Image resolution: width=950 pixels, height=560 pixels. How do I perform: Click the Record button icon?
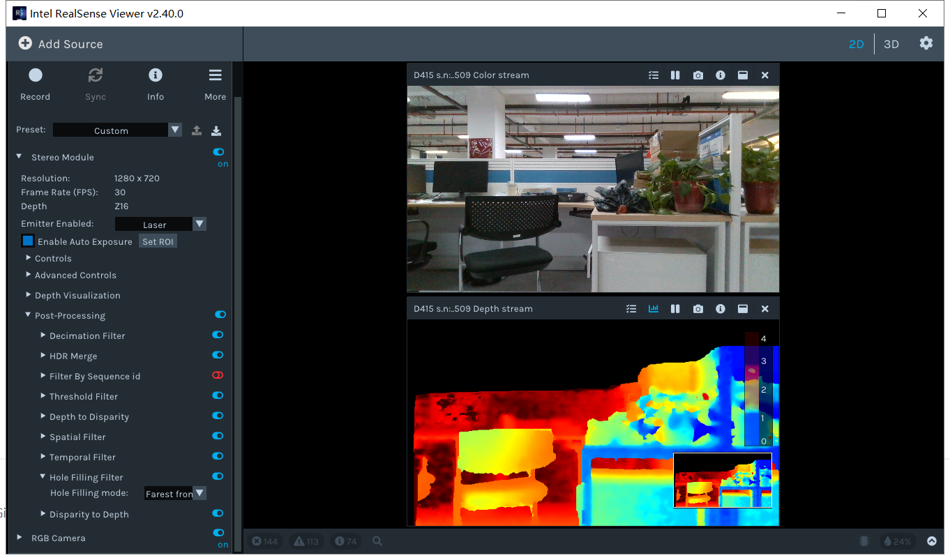coord(36,75)
